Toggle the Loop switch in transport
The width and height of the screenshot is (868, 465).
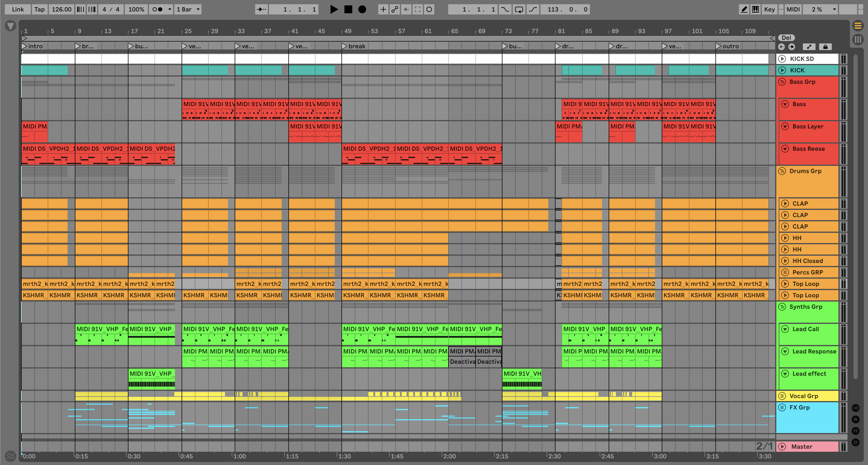point(519,9)
